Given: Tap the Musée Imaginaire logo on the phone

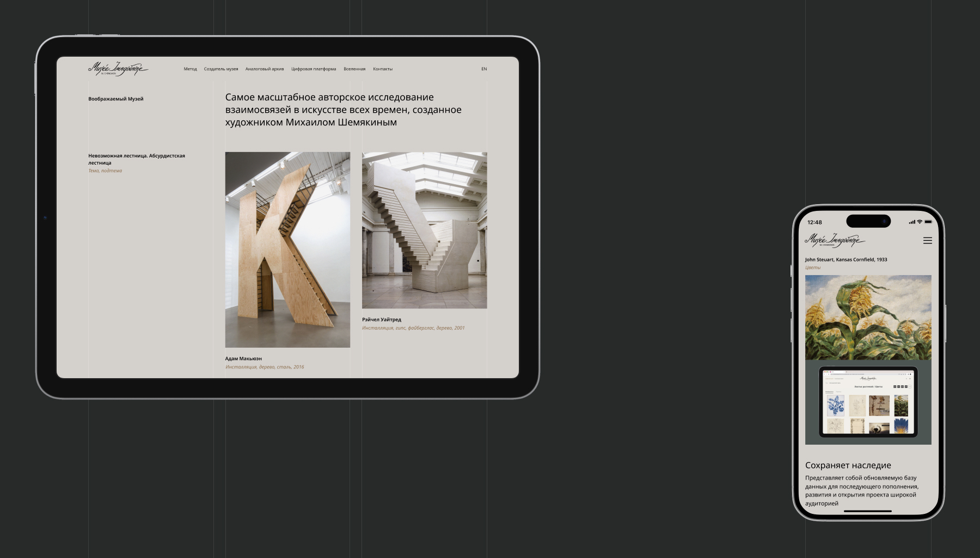Looking at the screenshot, I should coord(834,240).
